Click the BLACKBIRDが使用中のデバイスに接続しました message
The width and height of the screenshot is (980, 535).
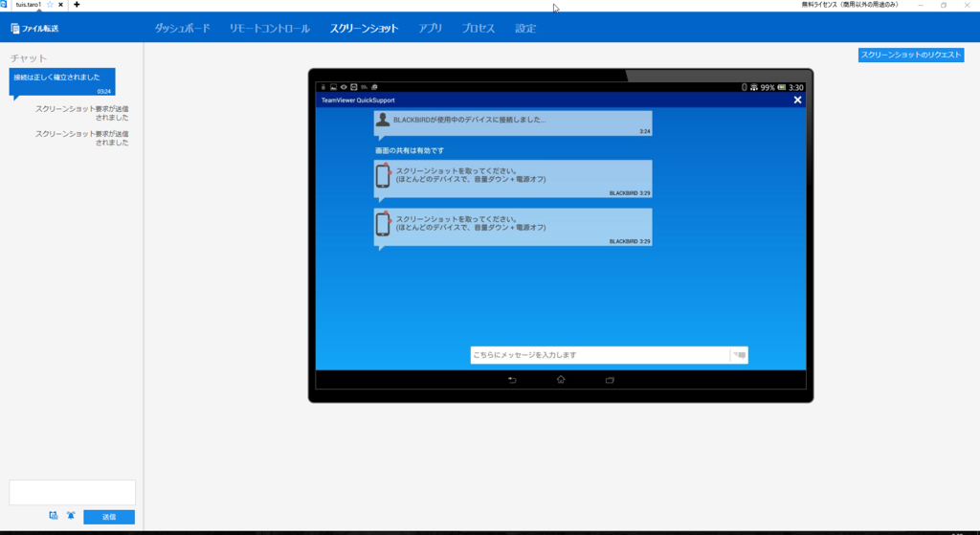click(x=513, y=123)
